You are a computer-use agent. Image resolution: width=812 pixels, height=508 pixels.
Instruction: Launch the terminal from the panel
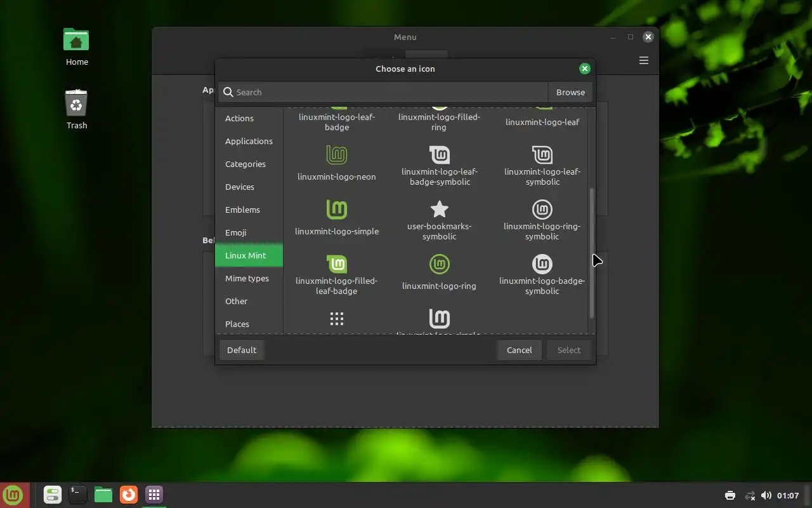click(77, 494)
